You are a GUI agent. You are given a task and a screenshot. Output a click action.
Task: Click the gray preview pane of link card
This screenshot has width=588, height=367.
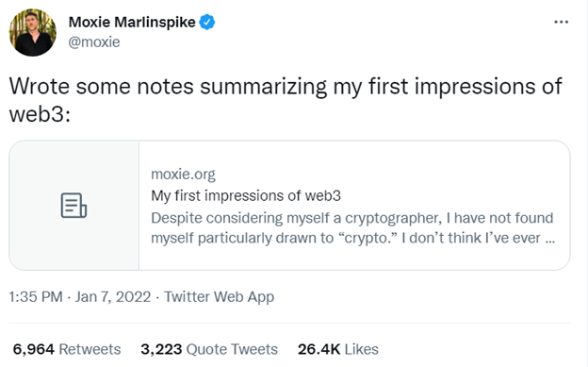point(73,206)
